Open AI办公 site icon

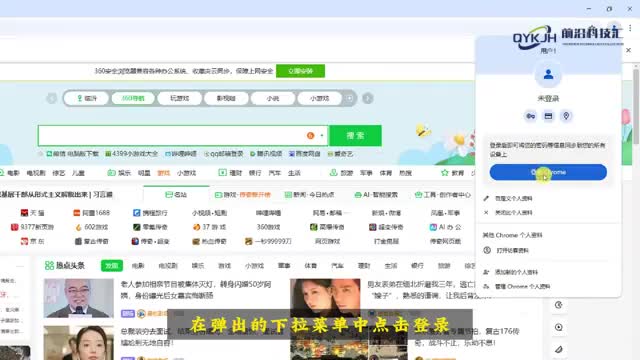(x=433, y=227)
